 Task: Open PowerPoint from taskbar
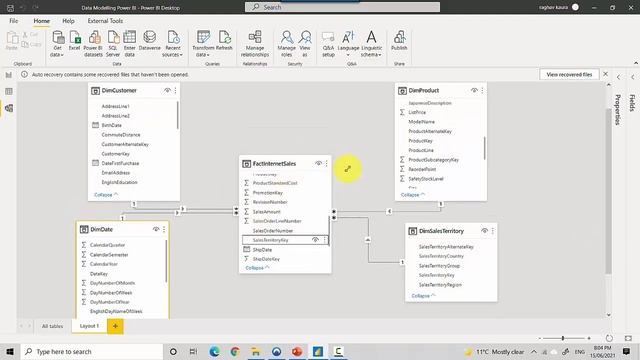coord(297,351)
